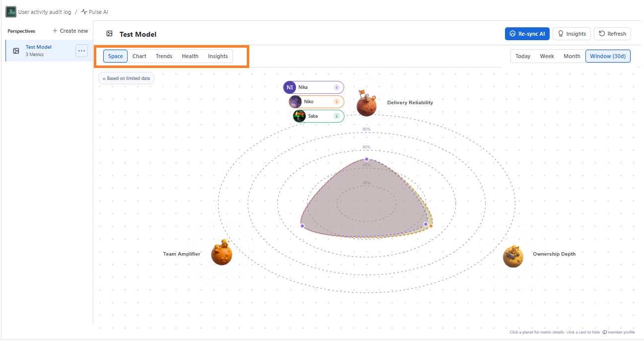Click Saba's avatar picture
The image size is (644, 341).
(299, 116)
